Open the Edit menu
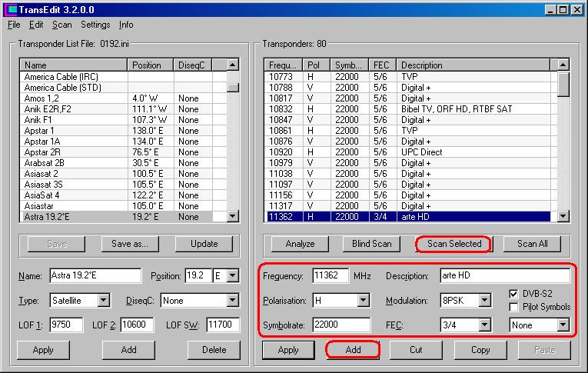 36,25
